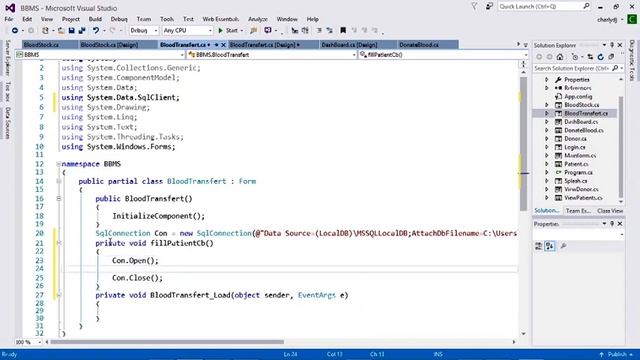Viewport: 640px width, 360px height.
Task: Open the Debug configuration dropdown
Action: [x=144, y=31]
